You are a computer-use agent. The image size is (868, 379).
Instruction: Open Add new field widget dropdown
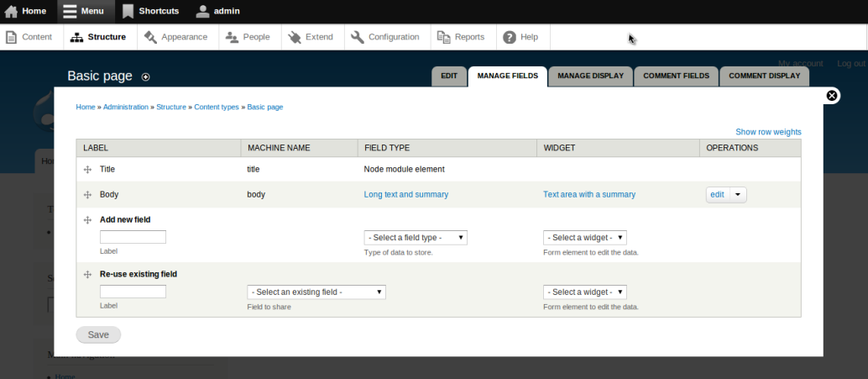coord(585,238)
